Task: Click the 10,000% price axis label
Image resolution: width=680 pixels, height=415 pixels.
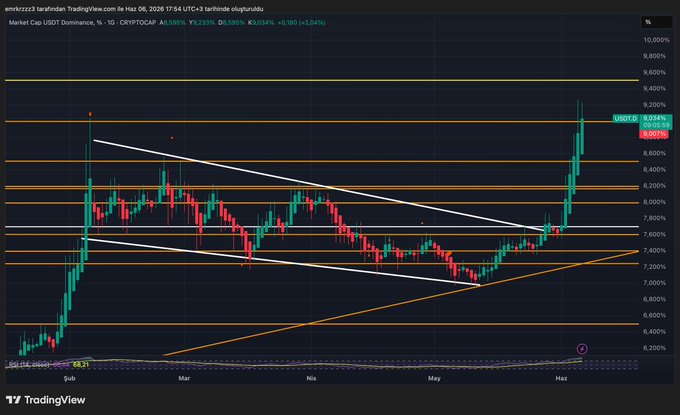Action: pyautogui.click(x=656, y=40)
